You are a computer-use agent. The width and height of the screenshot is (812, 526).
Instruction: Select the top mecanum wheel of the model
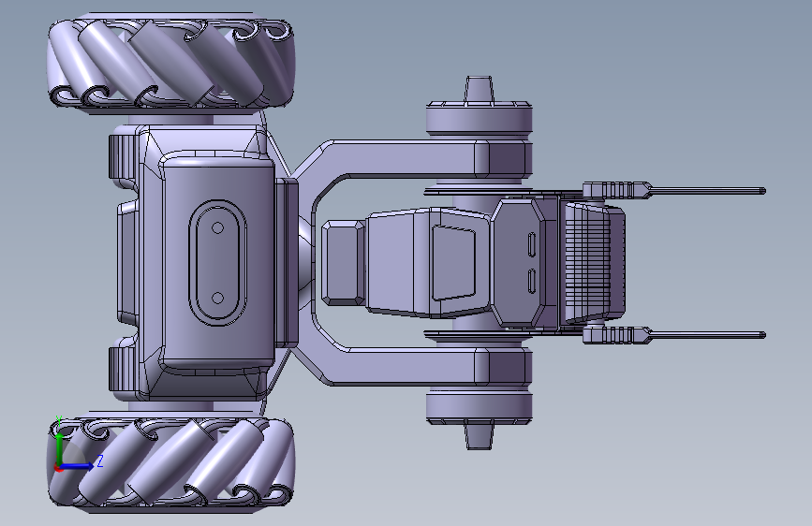[171, 63]
